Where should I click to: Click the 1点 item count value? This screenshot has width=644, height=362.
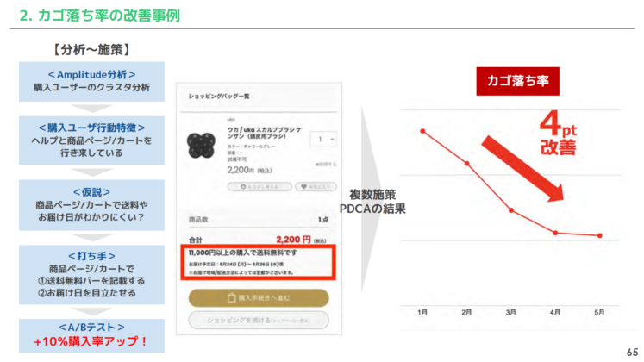[x=323, y=220]
